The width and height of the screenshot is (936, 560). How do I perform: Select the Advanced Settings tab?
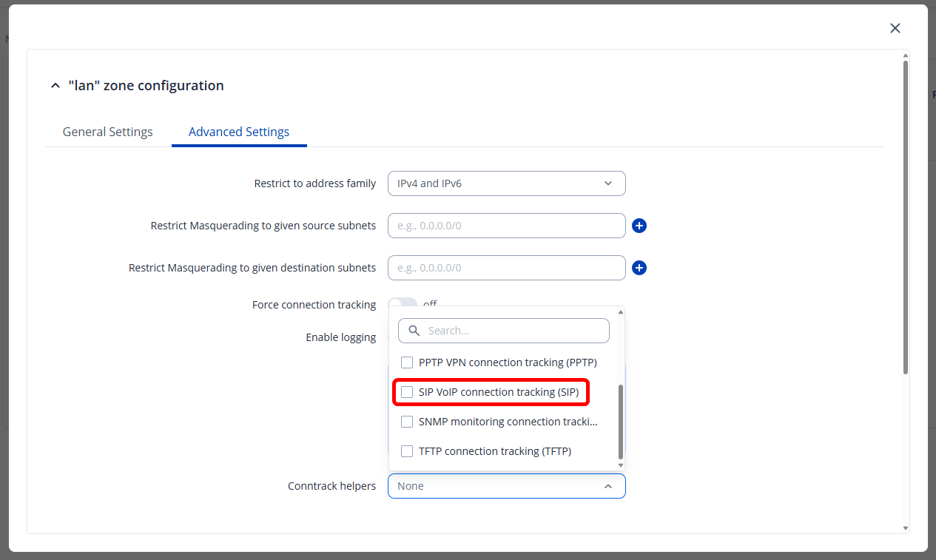[238, 132]
